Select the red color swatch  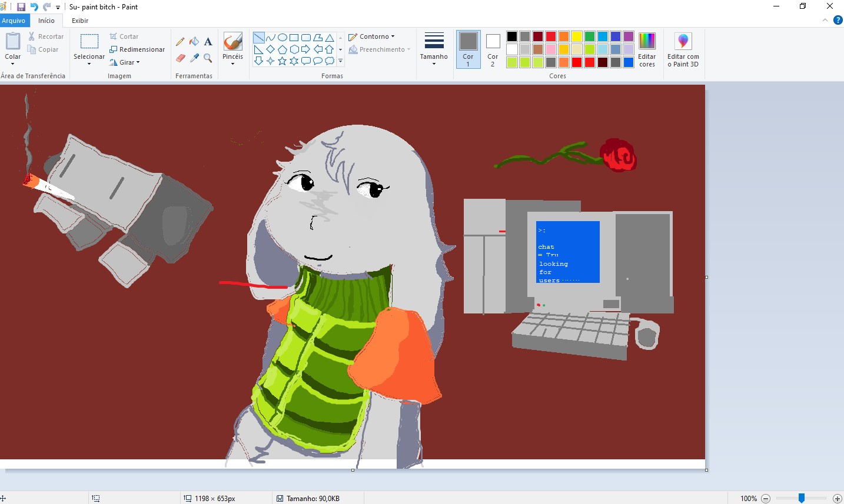tap(550, 35)
